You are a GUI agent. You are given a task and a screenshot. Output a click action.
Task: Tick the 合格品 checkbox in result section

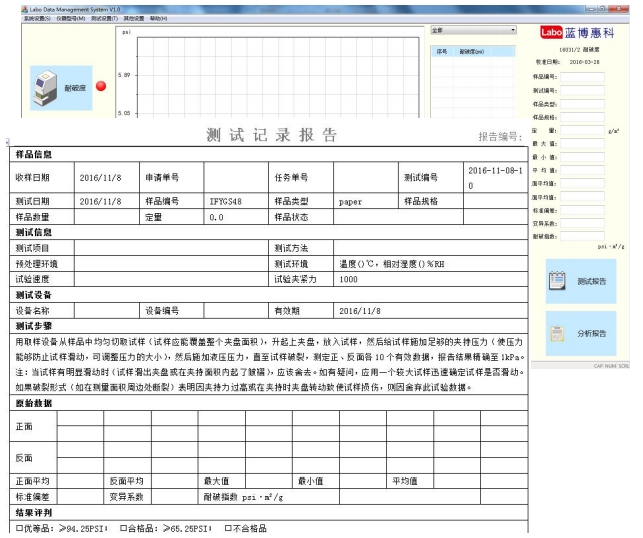pyautogui.click(x=123, y=528)
